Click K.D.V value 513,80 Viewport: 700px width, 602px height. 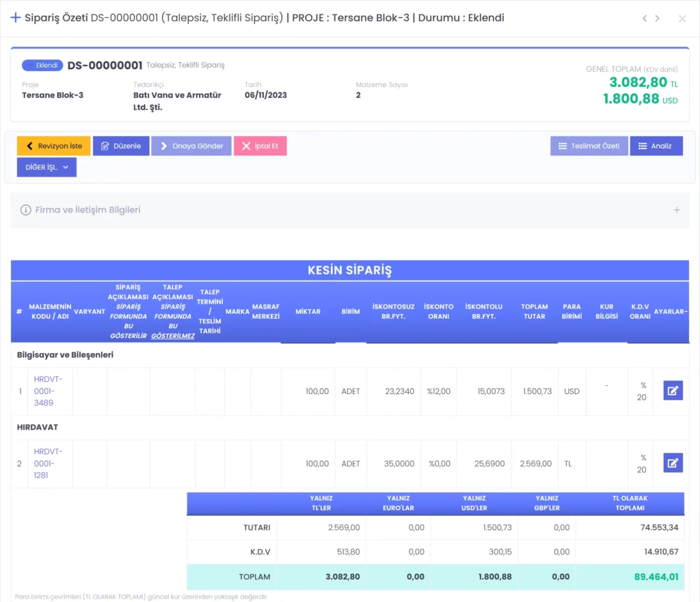coord(348,552)
